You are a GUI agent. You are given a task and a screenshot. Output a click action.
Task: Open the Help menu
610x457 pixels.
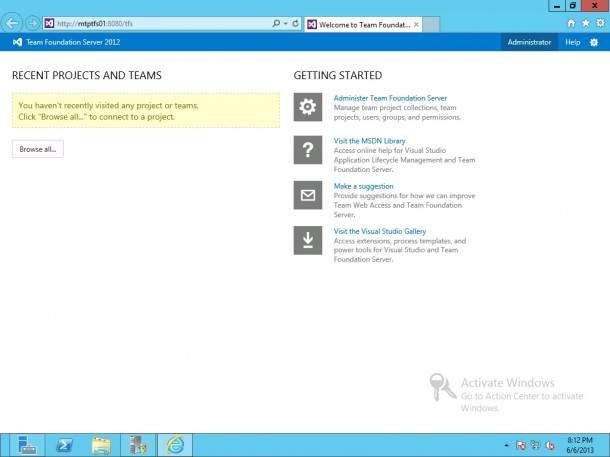click(x=572, y=42)
